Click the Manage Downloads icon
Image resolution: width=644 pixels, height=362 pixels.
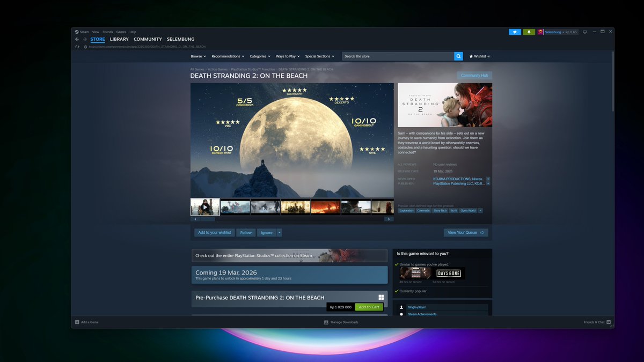pyautogui.click(x=326, y=322)
